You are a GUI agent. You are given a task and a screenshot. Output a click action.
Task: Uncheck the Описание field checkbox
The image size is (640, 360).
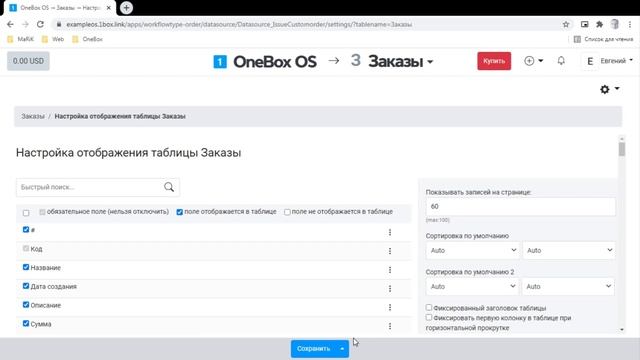click(x=26, y=304)
